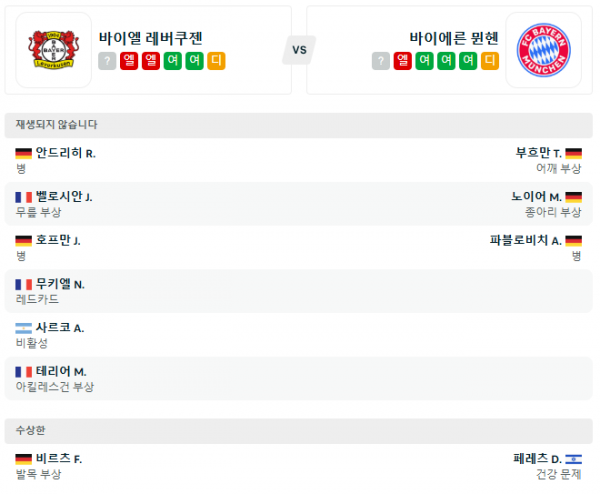The image size is (600, 494).
Task: Click the German flag beside 노이어 M.
Action: (573, 197)
